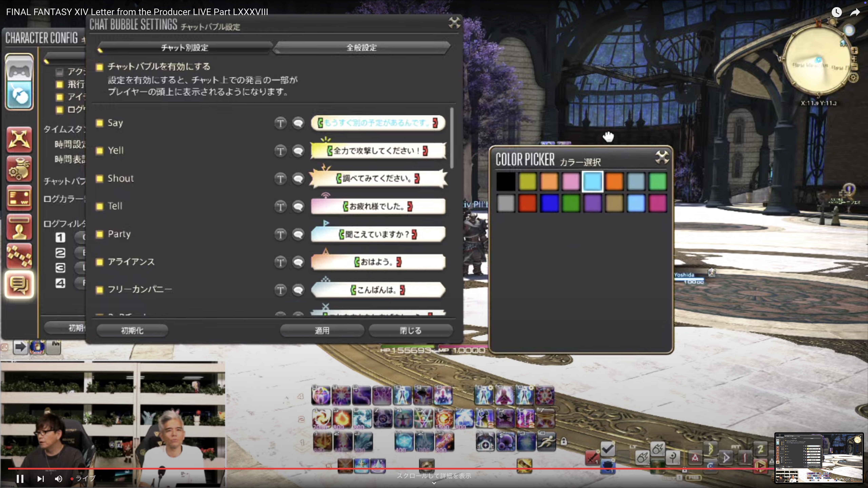Open text color option for アライアンス
This screenshot has height=488, width=868.
pyautogui.click(x=280, y=262)
